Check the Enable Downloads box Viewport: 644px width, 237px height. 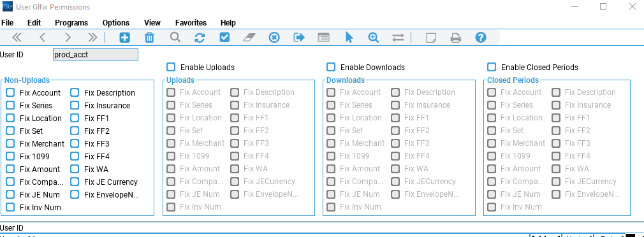point(331,67)
